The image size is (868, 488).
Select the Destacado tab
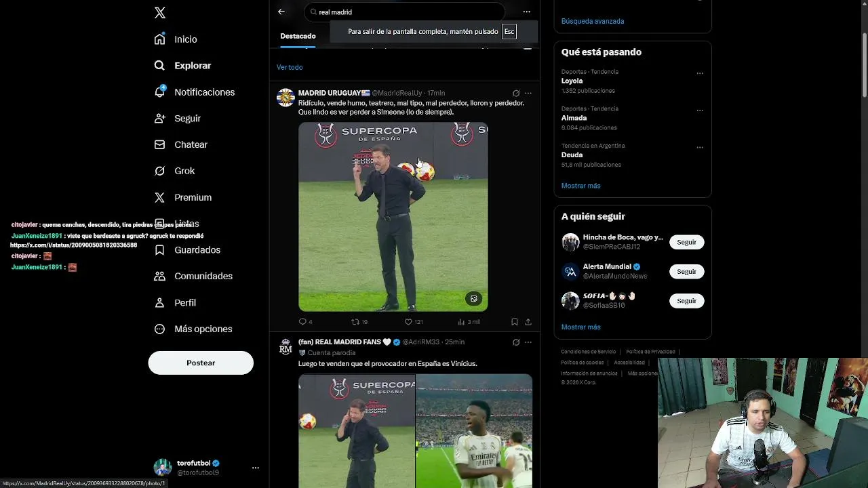click(298, 36)
